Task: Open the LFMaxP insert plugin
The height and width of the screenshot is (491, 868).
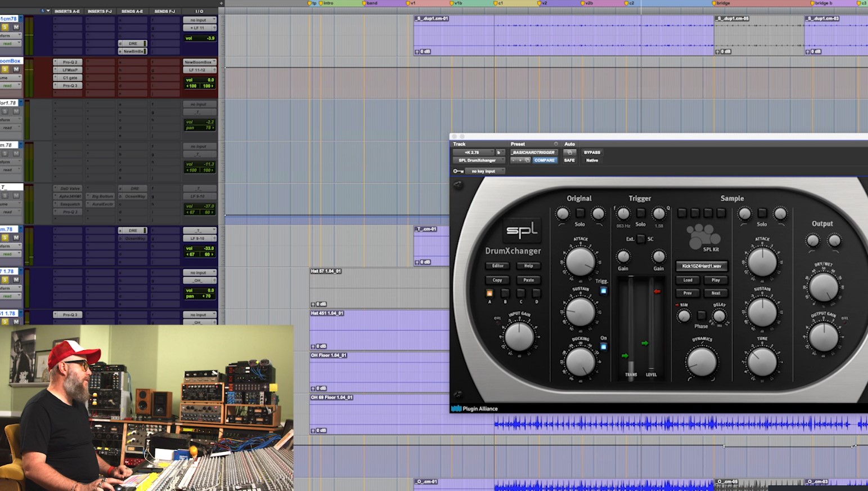Action: [x=68, y=70]
